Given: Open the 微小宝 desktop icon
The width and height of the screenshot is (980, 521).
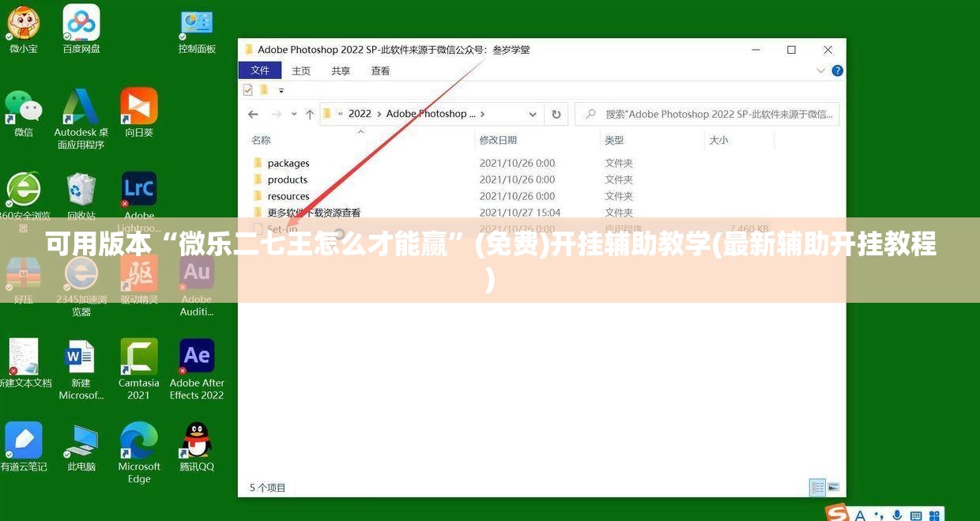Looking at the screenshot, I should coord(24,30).
